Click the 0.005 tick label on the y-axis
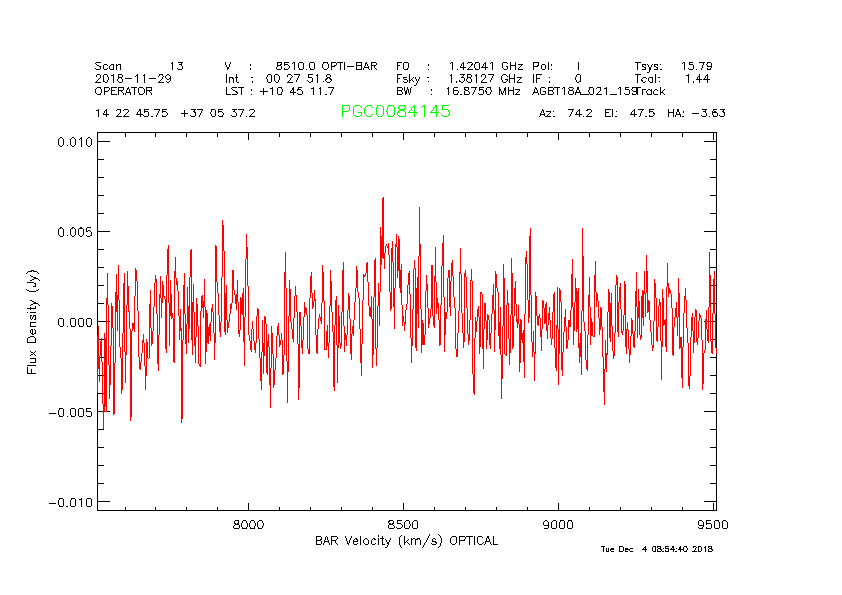The width and height of the screenshot is (842, 595). [x=74, y=232]
